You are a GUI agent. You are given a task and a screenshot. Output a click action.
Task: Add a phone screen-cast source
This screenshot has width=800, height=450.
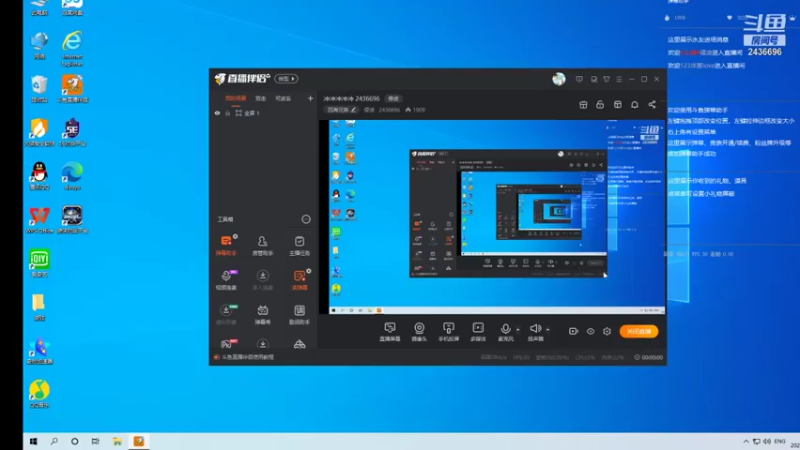pos(448,331)
